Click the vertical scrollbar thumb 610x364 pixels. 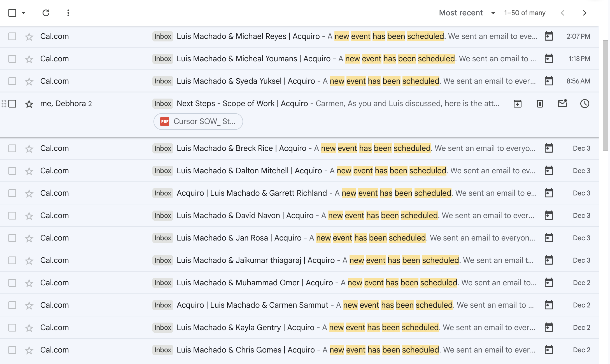click(605, 95)
